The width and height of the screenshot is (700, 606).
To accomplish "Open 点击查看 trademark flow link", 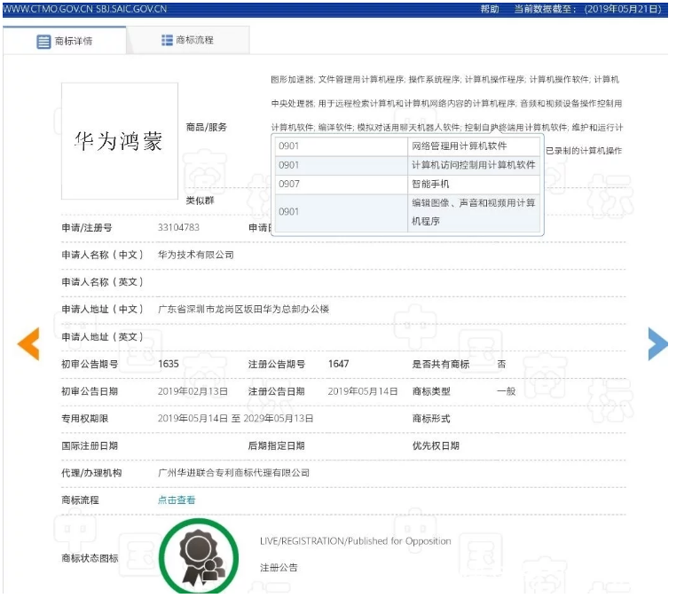I will click(x=177, y=500).
